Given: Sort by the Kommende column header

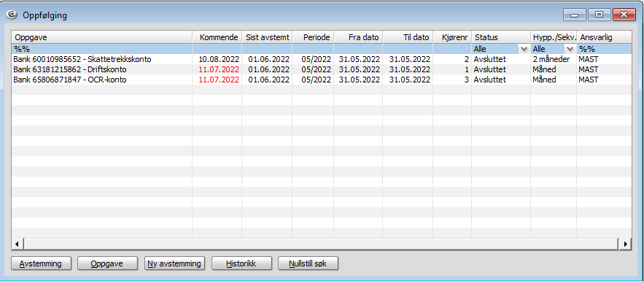Looking at the screenshot, I should [217, 37].
